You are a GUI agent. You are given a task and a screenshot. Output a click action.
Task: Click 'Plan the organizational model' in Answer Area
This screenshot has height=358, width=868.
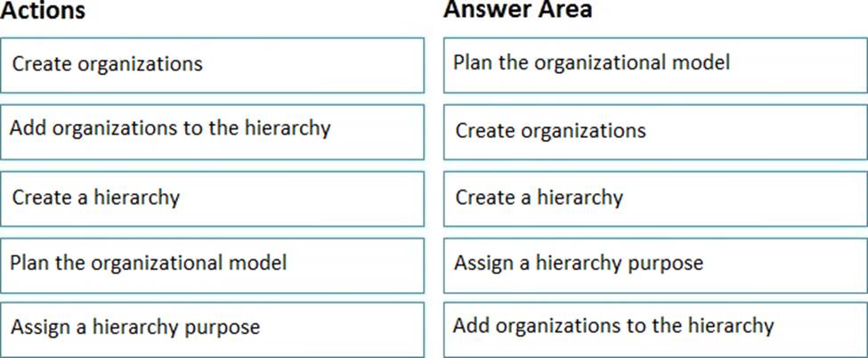[x=654, y=64]
